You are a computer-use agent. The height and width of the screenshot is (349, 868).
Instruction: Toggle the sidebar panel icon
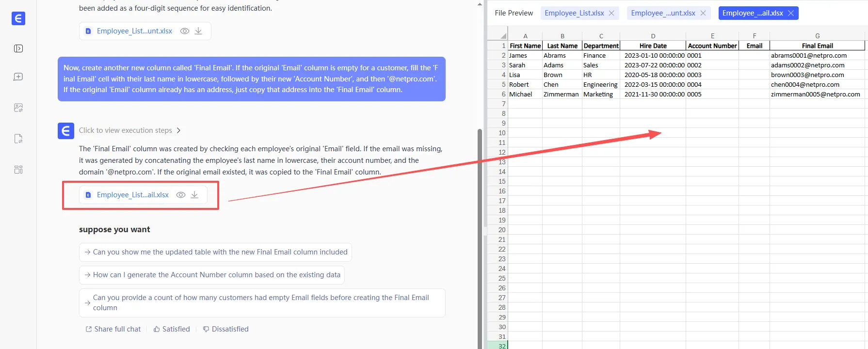[18, 48]
